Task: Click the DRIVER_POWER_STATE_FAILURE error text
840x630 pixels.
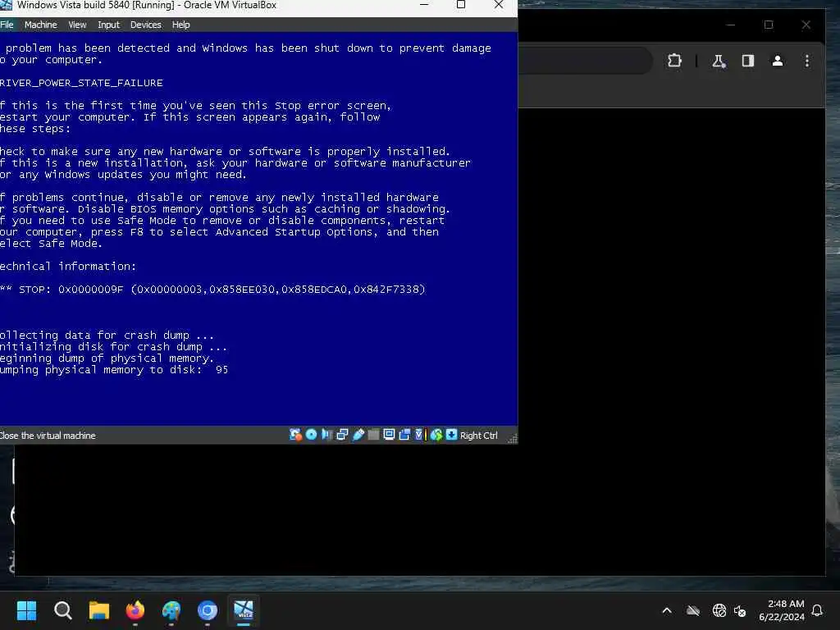Action: (81, 83)
